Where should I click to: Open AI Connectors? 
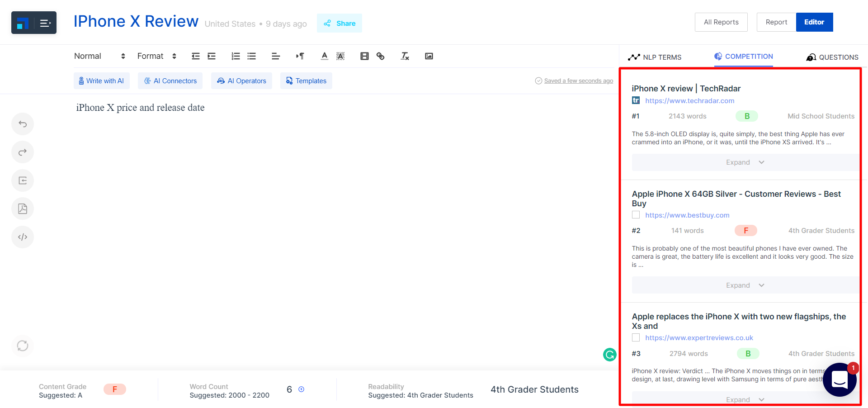click(170, 81)
